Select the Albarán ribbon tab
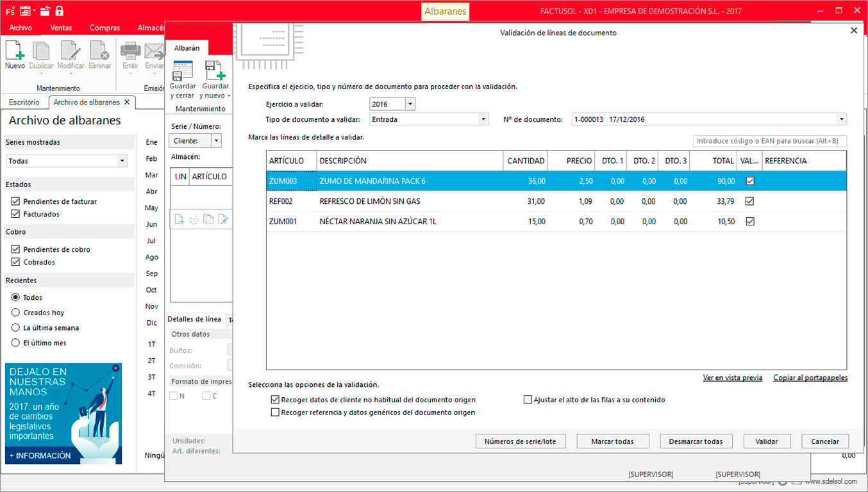Screen dimensions: 868x492 click(187, 48)
